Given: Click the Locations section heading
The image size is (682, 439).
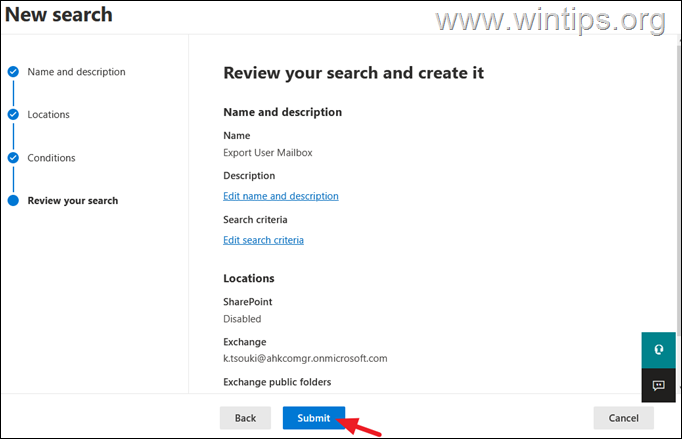Looking at the screenshot, I should 249,278.
